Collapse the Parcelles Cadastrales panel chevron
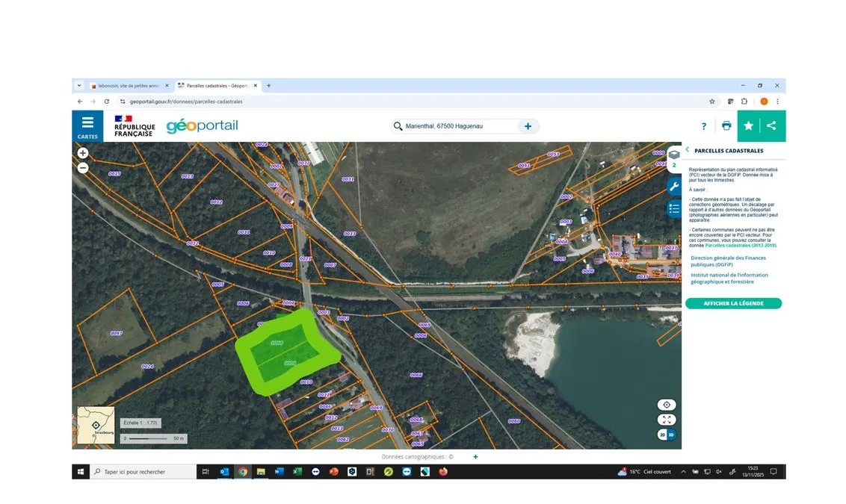846x504 pixels. [x=688, y=150]
